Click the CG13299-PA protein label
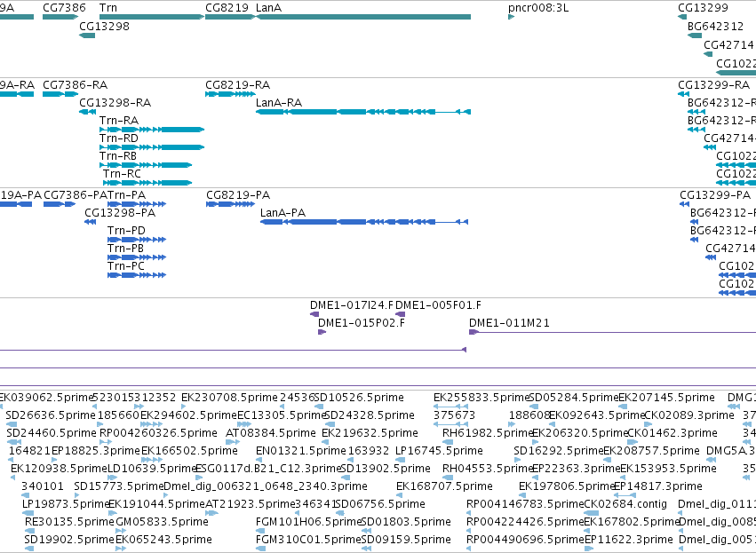The image size is (756, 553). 715,195
